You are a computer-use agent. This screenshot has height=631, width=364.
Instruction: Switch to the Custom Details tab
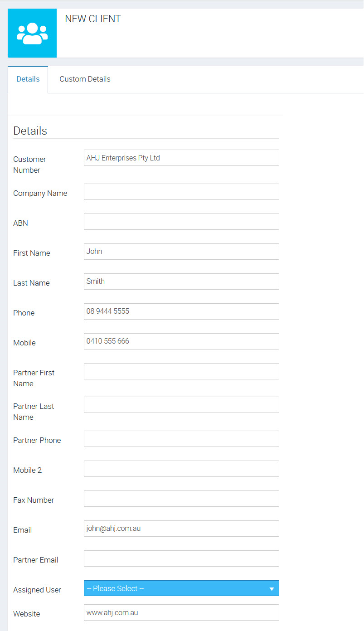[85, 79]
